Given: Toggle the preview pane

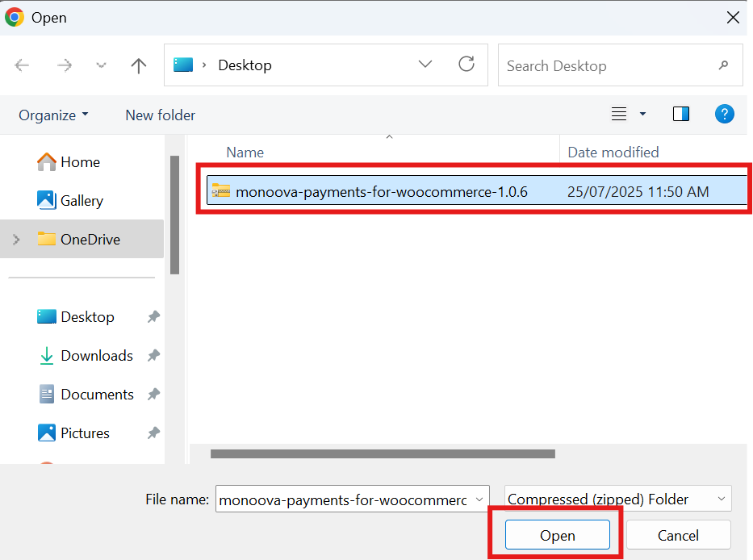Looking at the screenshot, I should (x=681, y=114).
